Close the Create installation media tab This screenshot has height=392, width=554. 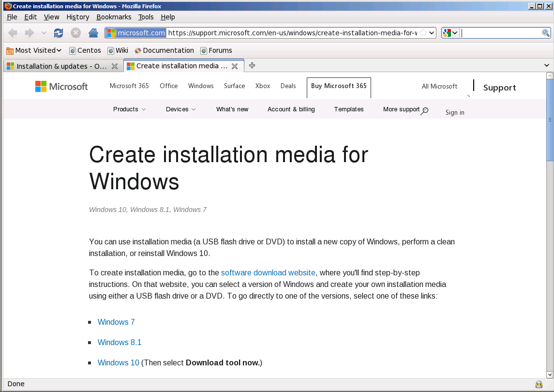[x=235, y=66]
